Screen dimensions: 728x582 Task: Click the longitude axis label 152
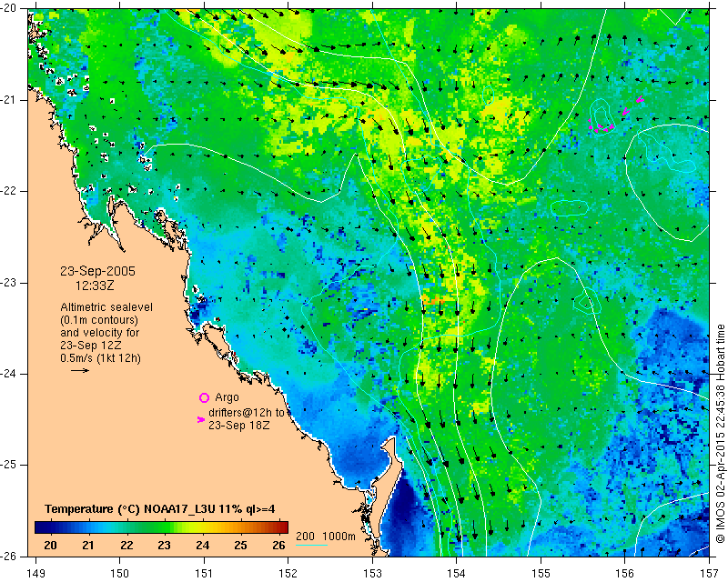pyautogui.click(x=288, y=574)
